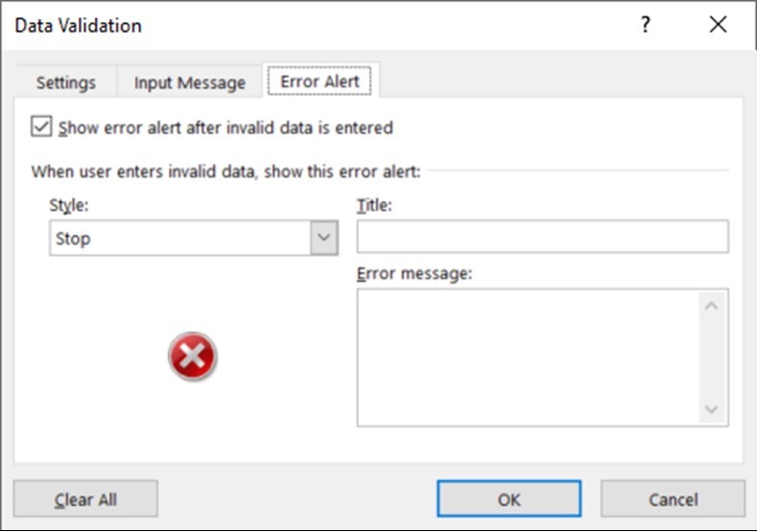Click the Style: label
Image resolution: width=757 pixels, height=532 pixels.
pyautogui.click(x=69, y=204)
